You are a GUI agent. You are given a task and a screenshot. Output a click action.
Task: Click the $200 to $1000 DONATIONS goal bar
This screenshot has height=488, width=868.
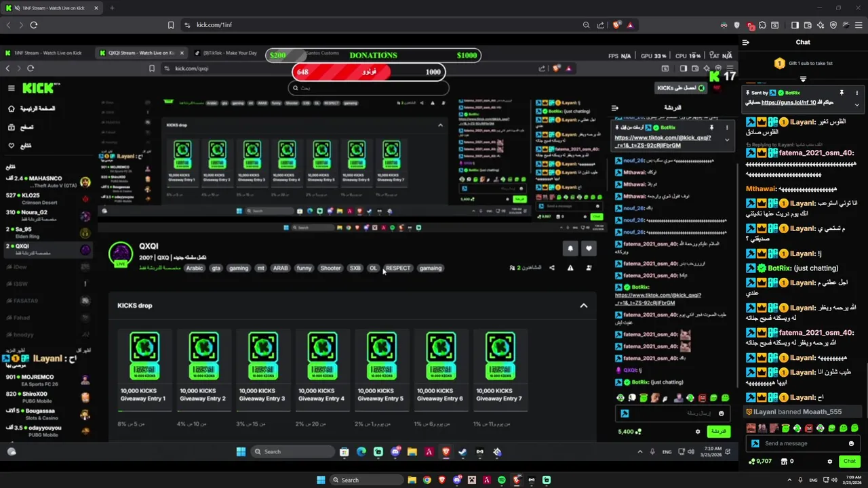pyautogui.click(x=373, y=55)
